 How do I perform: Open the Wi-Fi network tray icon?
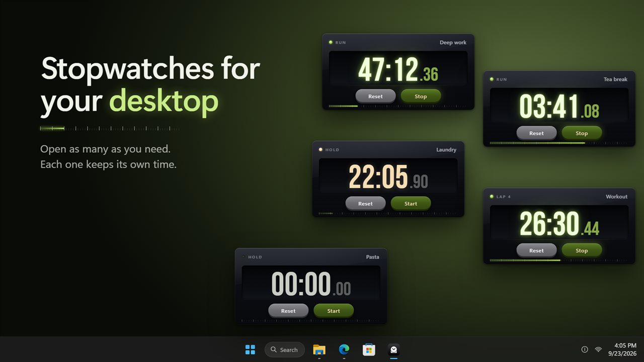click(598, 349)
